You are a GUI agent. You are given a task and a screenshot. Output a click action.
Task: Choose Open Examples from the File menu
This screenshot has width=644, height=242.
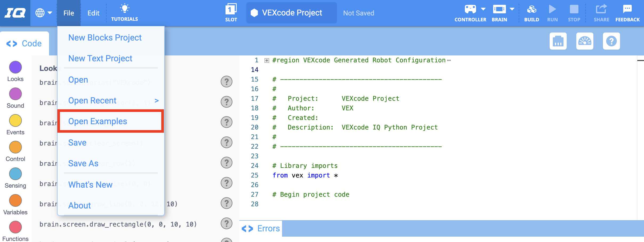coord(98,121)
